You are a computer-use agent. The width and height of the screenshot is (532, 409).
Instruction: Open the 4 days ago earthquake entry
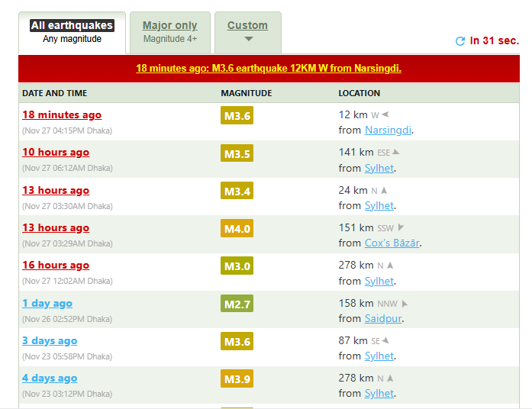pyautogui.click(x=50, y=378)
